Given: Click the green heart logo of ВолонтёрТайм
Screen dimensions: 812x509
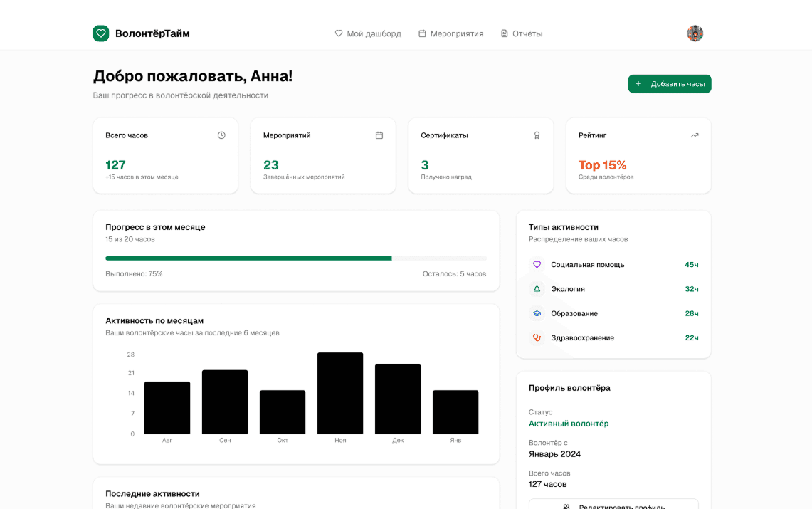Looking at the screenshot, I should pyautogui.click(x=100, y=33).
